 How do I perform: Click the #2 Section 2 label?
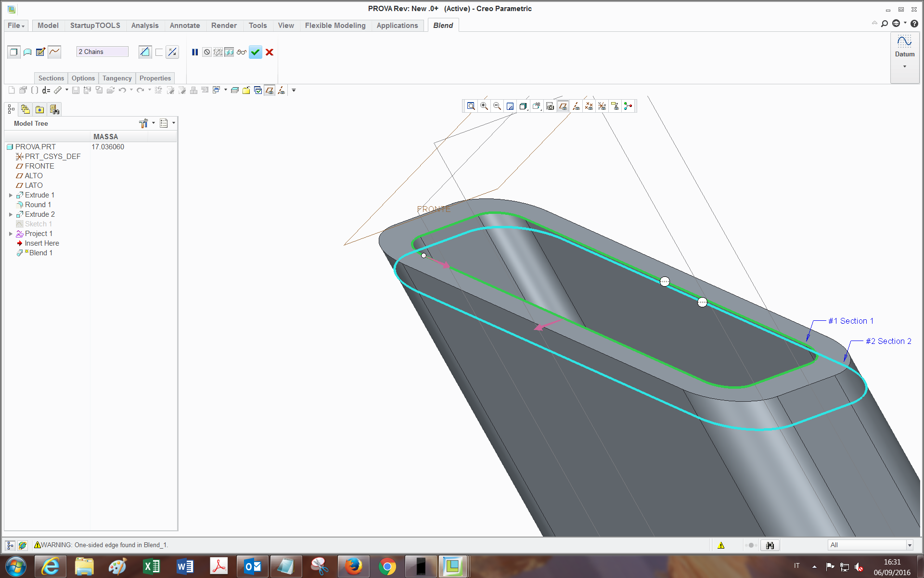click(888, 341)
